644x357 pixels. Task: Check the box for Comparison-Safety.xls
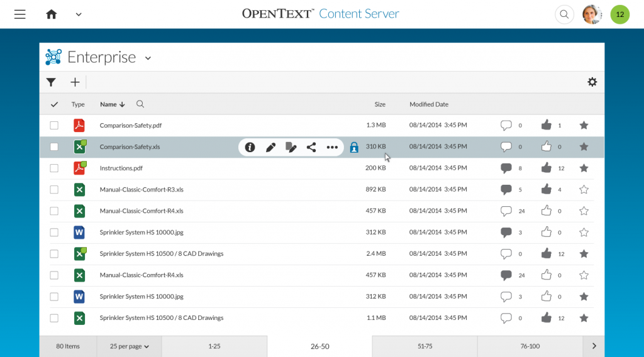[x=54, y=146]
